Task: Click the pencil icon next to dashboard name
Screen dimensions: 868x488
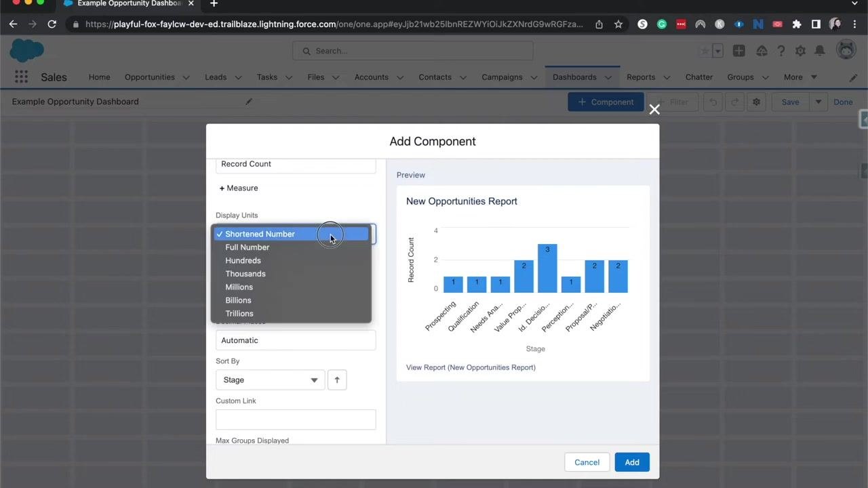Action: (249, 102)
